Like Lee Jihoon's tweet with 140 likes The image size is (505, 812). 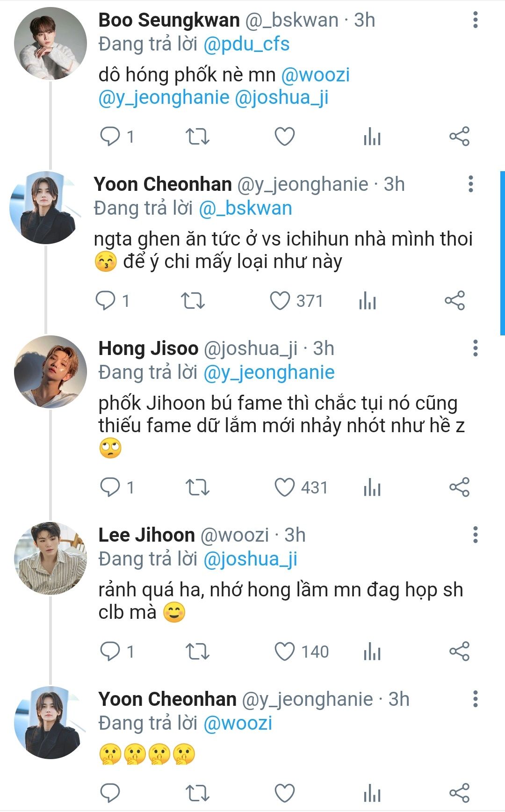pos(284,652)
